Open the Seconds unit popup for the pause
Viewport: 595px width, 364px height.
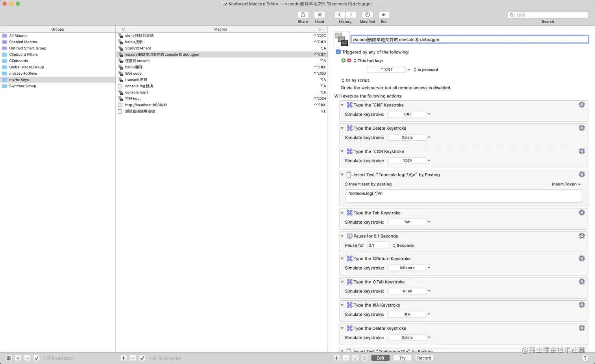pos(403,245)
